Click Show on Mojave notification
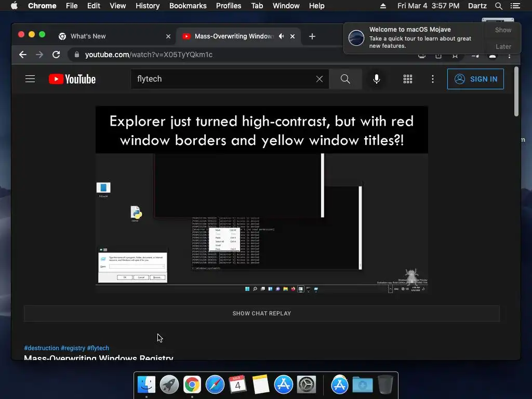Screen dimensions: 532x399 pyautogui.click(x=503, y=30)
